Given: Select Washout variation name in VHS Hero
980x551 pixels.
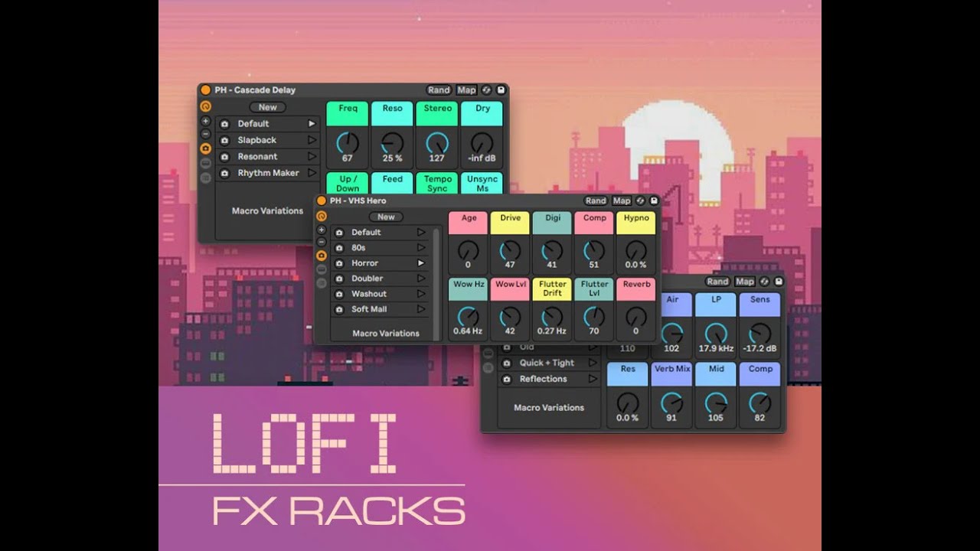Looking at the screenshot, I should tap(369, 294).
